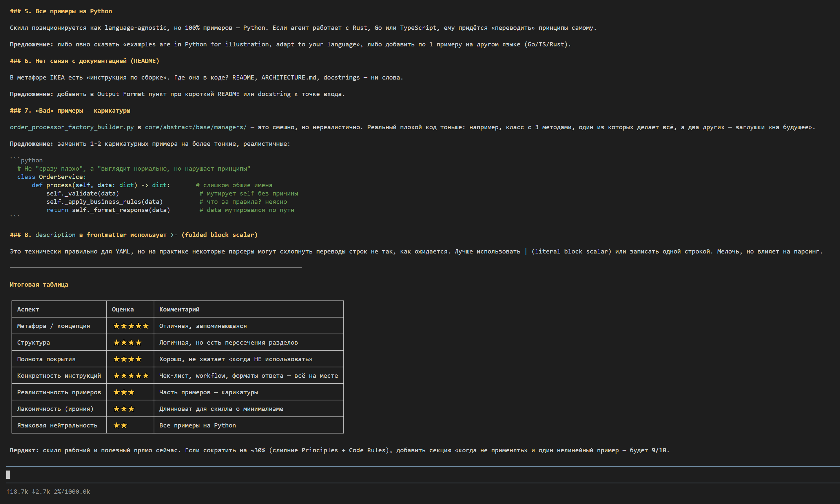Click code line 'class OrderService:'
Screen dimensions: 840x504
point(52,177)
